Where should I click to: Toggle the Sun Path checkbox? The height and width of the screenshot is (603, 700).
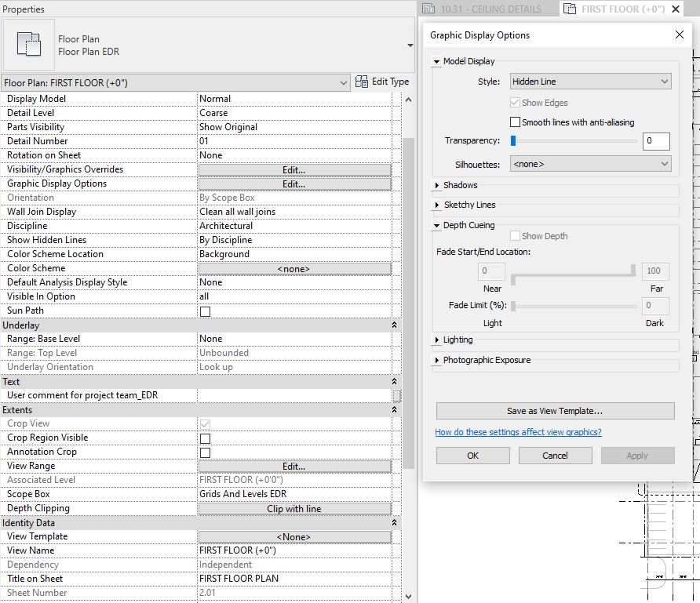(x=205, y=311)
